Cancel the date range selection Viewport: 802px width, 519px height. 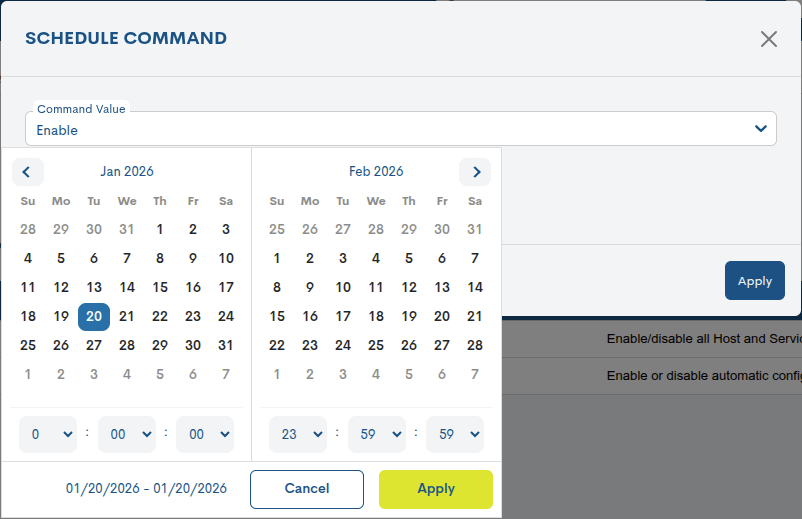307,489
